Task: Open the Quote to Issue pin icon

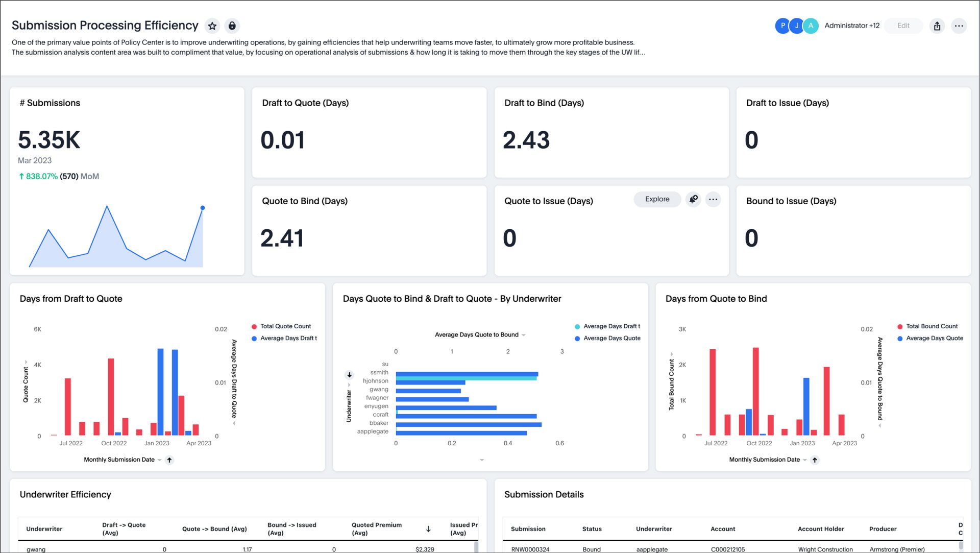Action: (x=693, y=199)
